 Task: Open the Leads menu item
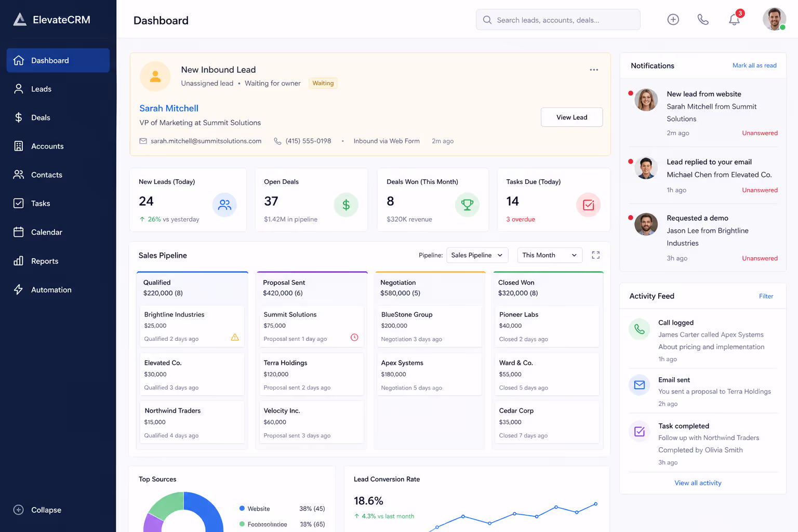coord(58,89)
